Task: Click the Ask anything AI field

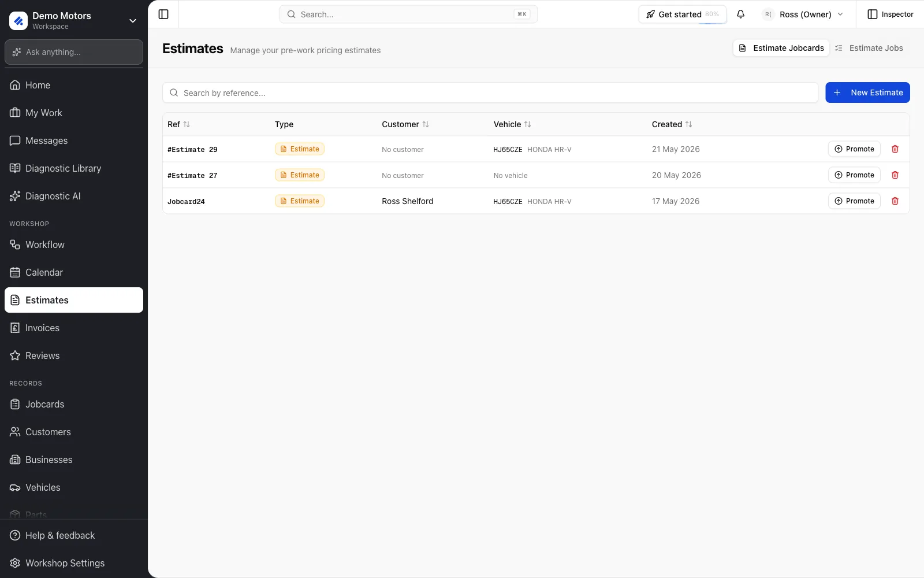Action: click(x=74, y=52)
